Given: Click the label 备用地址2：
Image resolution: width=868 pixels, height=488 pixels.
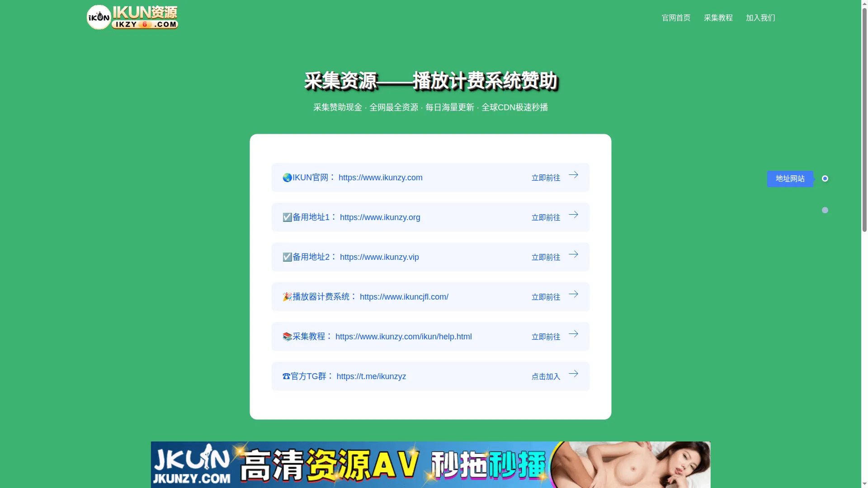Looking at the screenshot, I should tap(315, 257).
